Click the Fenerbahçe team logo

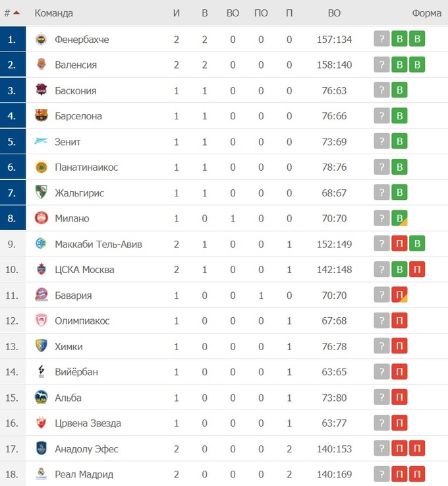pyautogui.click(x=41, y=40)
